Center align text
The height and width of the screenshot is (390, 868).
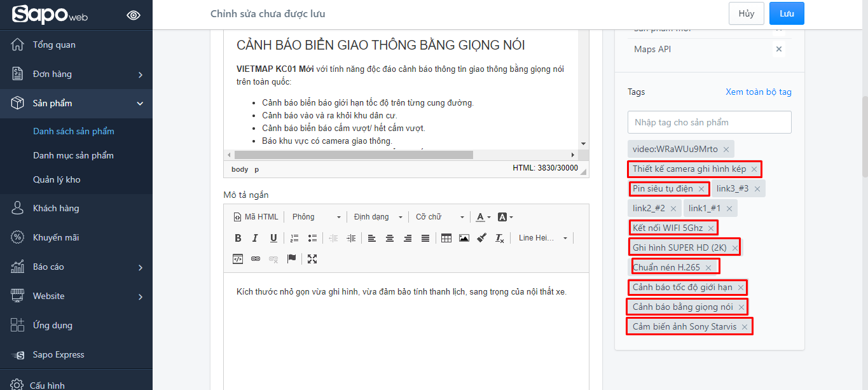[x=390, y=238]
